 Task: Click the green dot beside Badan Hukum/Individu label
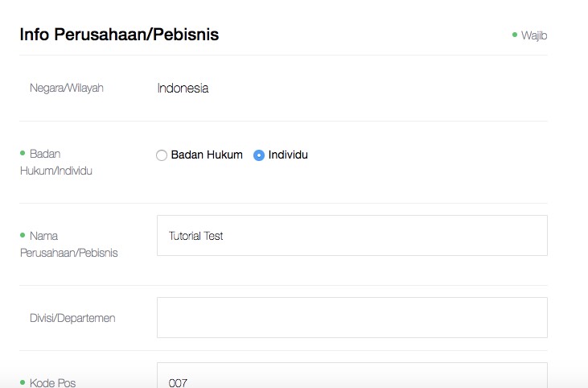coord(23,152)
